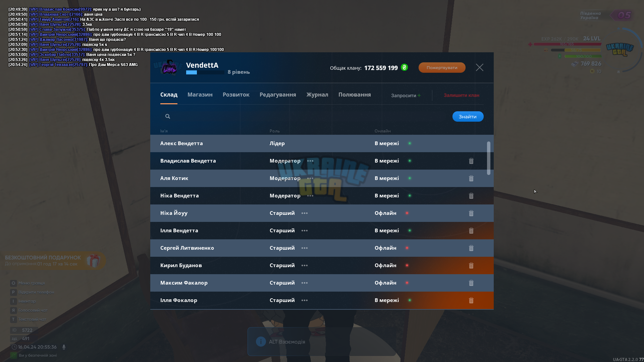The height and width of the screenshot is (362, 644).
Task: Open the Полювання tab
Action: [355, 95]
